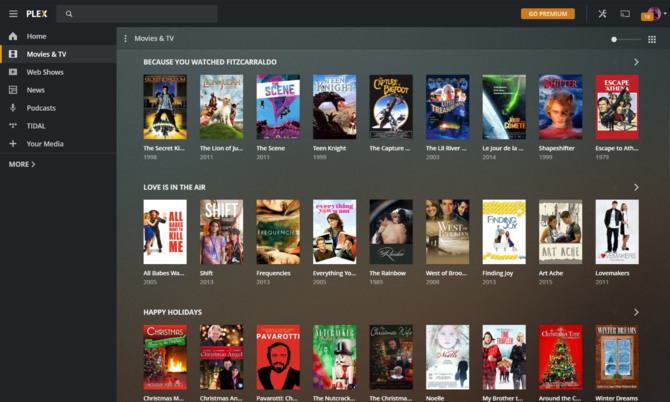This screenshot has height=402, width=670.
Task: Open the Winter Dreams poster
Action: tap(617, 357)
